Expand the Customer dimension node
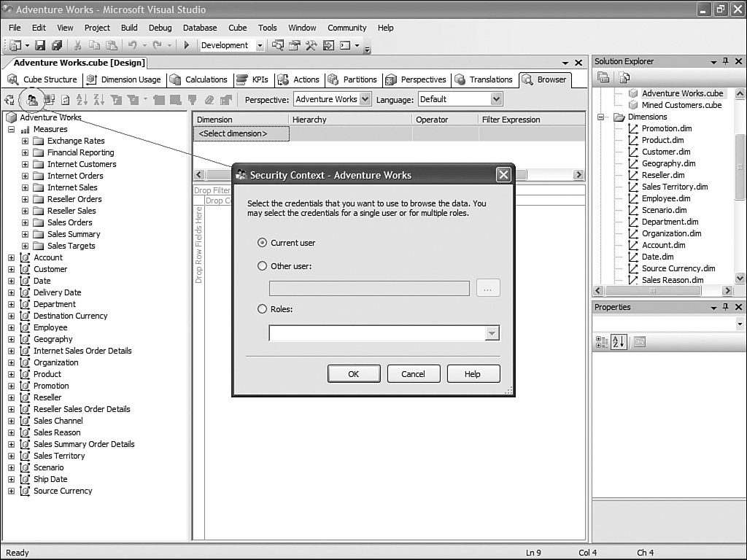This screenshot has width=747, height=560. [12, 270]
